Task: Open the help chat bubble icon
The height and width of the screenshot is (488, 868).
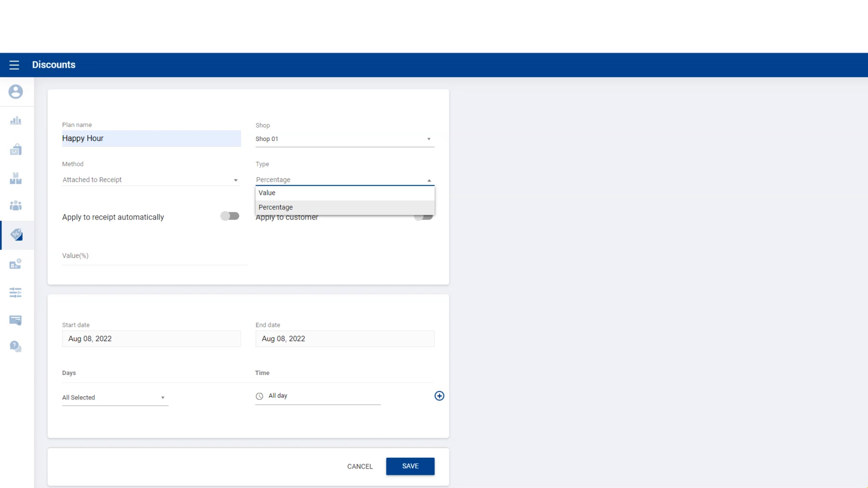Action: pyautogui.click(x=16, y=347)
